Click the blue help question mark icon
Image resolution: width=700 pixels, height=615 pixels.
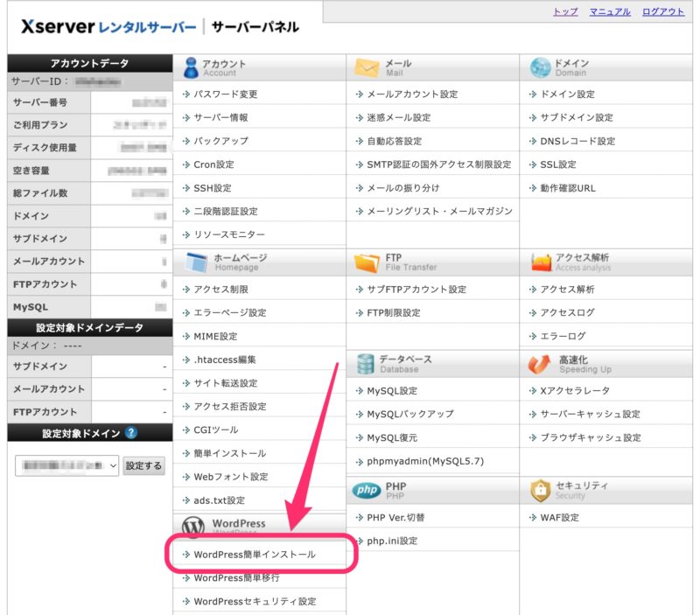(130, 432)
